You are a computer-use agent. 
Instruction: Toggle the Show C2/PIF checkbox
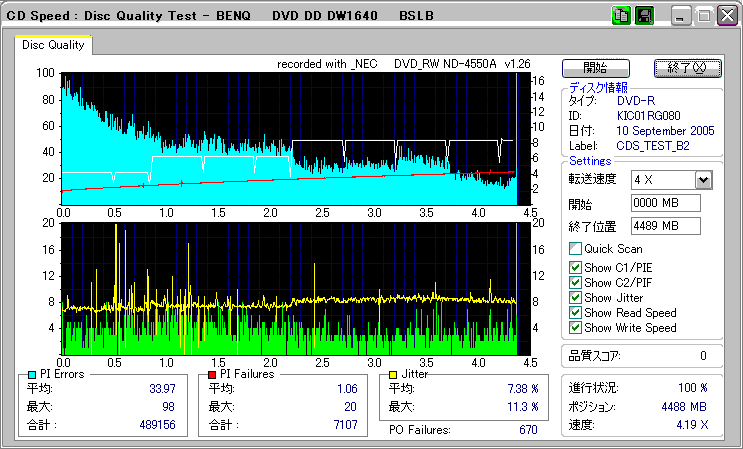(x=575, y=282)
